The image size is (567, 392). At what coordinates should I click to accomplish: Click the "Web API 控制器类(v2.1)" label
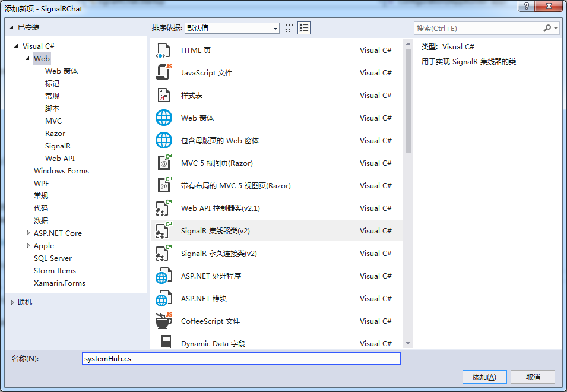tap(220, 208)
